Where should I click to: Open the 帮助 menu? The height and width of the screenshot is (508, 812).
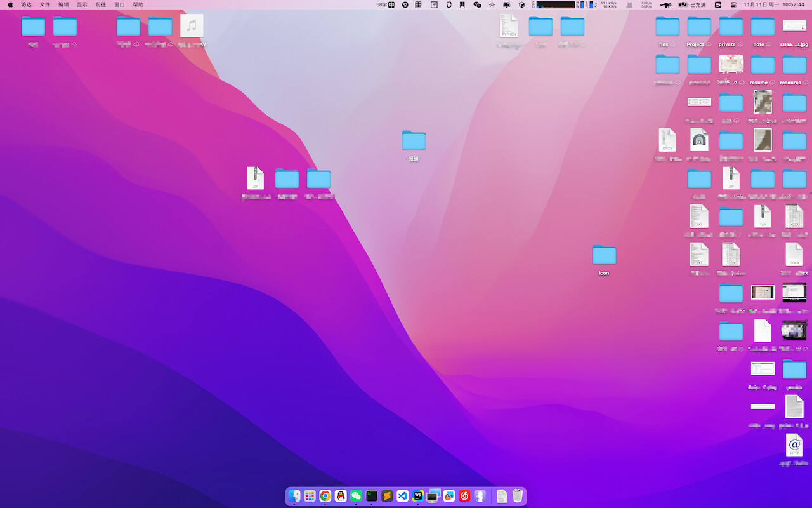pyautogui.click(x=138, y=4)
